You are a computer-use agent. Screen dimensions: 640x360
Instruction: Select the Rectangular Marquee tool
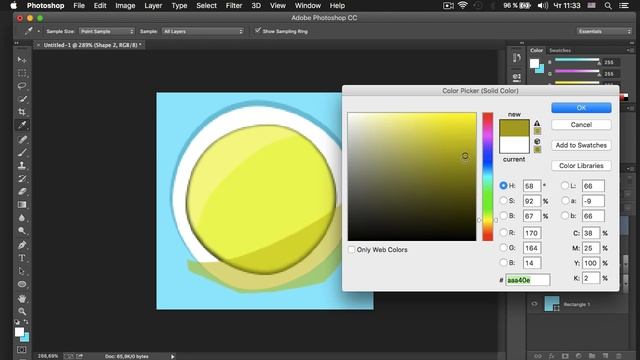click(22, 73)
